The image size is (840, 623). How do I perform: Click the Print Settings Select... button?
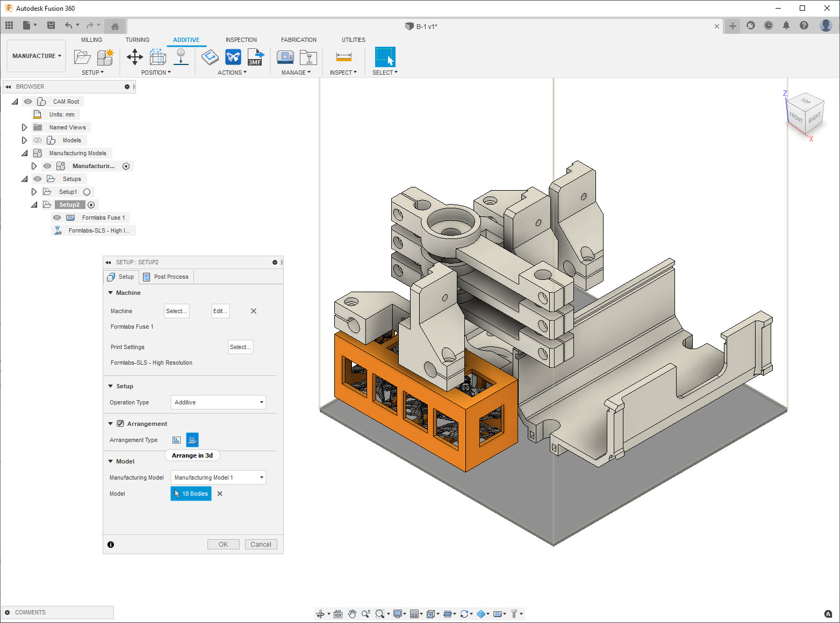tap(240, 347)
